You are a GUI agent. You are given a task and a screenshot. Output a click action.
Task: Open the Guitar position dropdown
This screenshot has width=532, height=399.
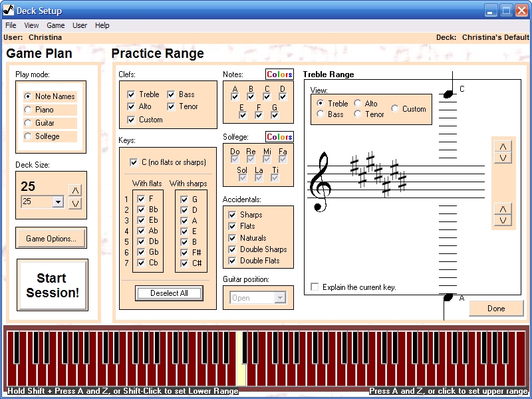pos(280,298)
